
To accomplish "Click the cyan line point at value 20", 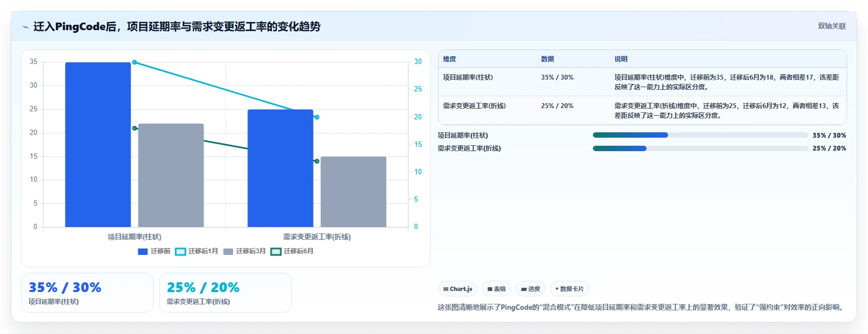I will pos(317,117).
